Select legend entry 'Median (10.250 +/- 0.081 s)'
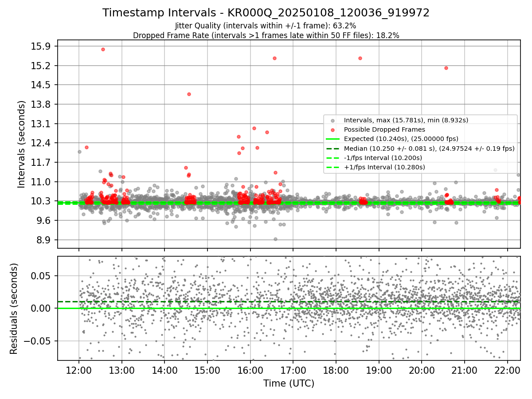532x399 pixels. click(x=429, y=149)
